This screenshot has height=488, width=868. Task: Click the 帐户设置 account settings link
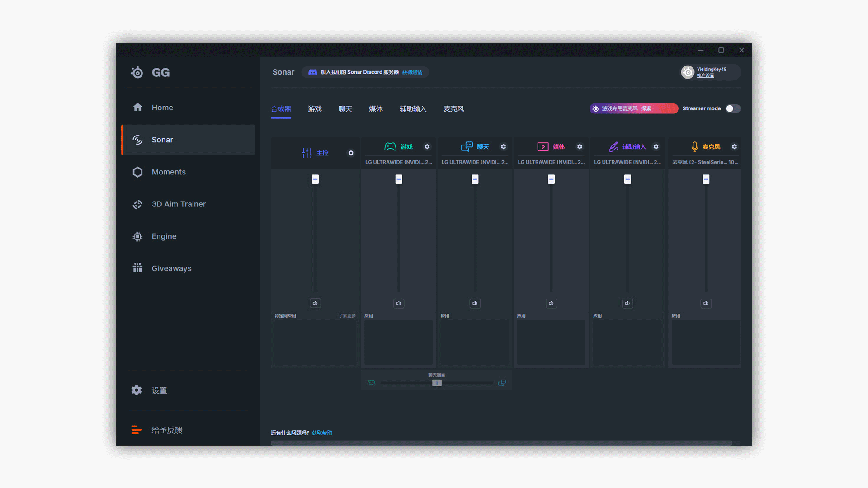(705, 75)
